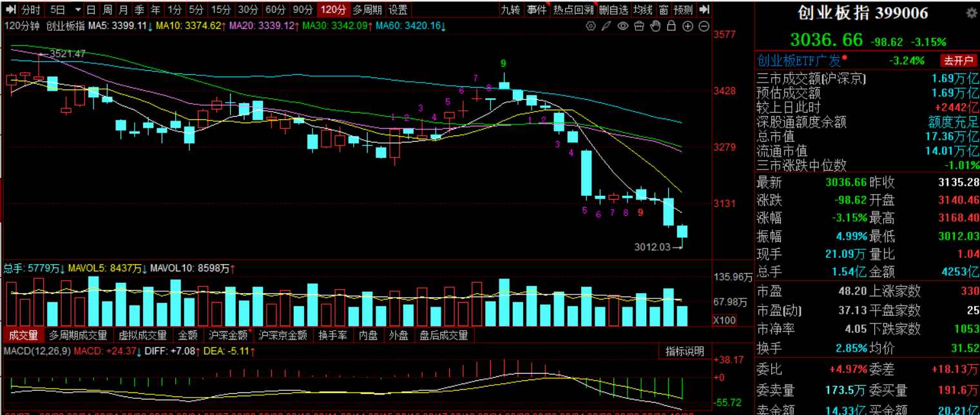This screenshot has width=980, height=415.
Task: Switch to 盘后成交量 tab
Action: tap(443, 335)
